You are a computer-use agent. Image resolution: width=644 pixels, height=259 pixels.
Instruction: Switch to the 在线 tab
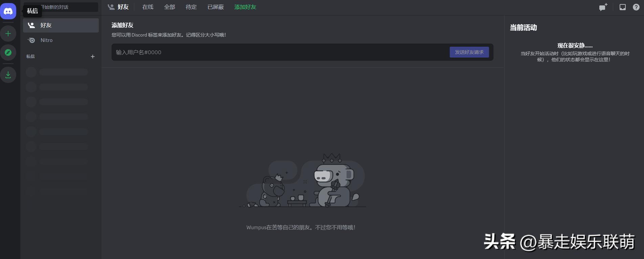pos(148,7)
